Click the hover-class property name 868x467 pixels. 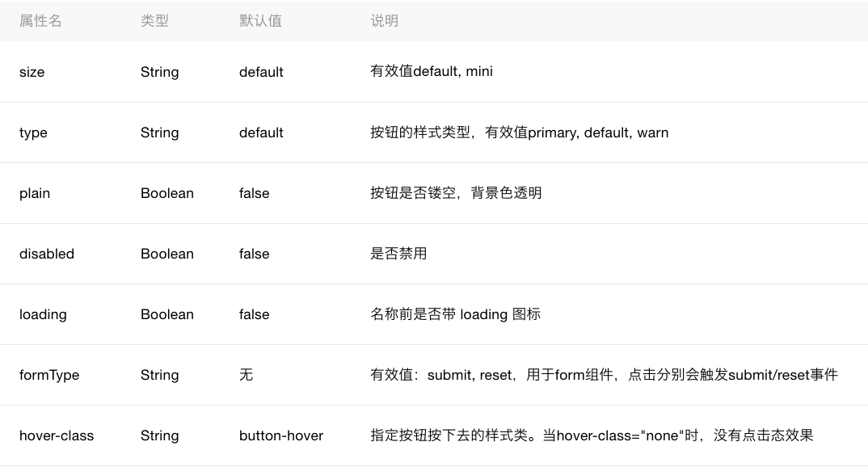pyautogui.click(x=57, y=435)
